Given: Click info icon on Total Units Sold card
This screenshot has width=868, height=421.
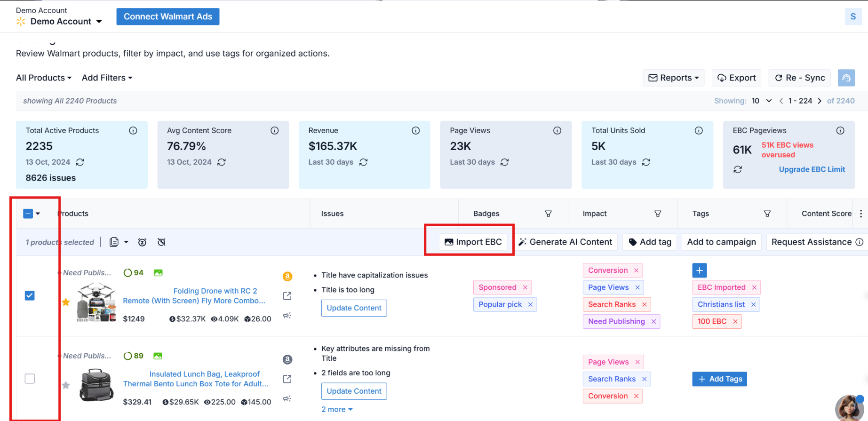Looking at the screenshot, I should 699,131.
